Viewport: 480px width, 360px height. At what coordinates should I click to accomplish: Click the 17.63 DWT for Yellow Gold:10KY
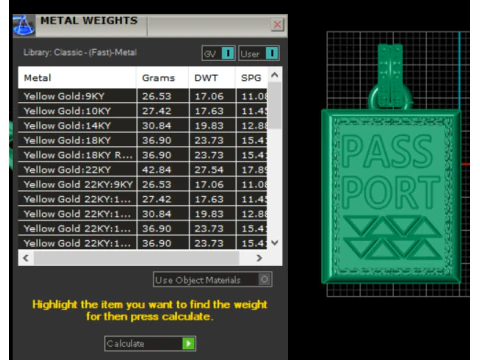click(x=209, y=111)
